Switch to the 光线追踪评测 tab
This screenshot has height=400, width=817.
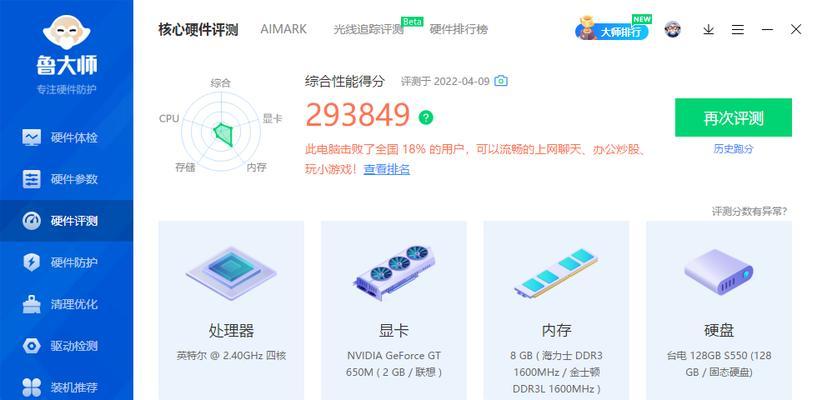(x=368, y=30)
